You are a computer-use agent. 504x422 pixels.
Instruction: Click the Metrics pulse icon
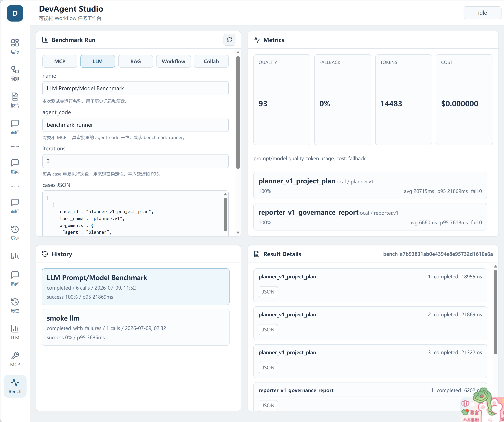tap(257, 40)
